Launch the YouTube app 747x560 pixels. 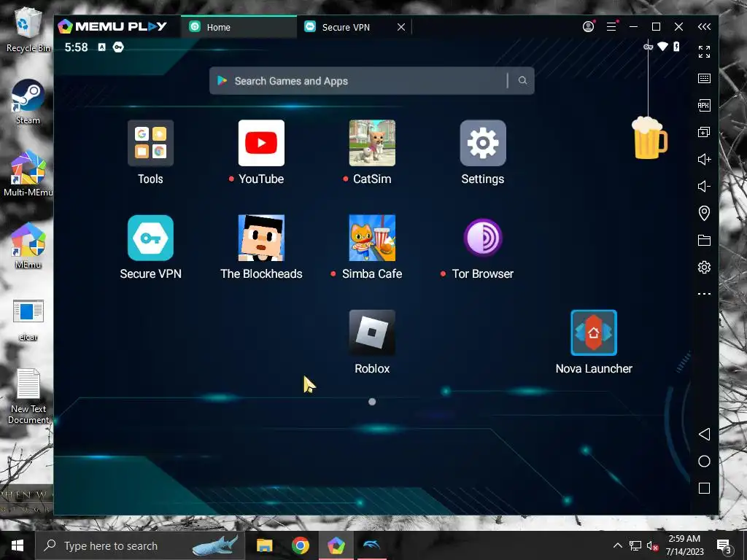(x=261, y=143)
